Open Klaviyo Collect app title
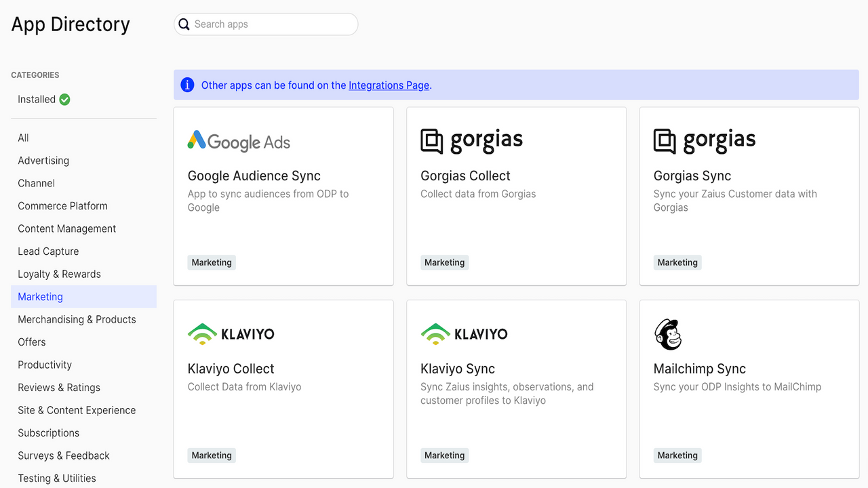Screen dimensions: 868x488 231,369
